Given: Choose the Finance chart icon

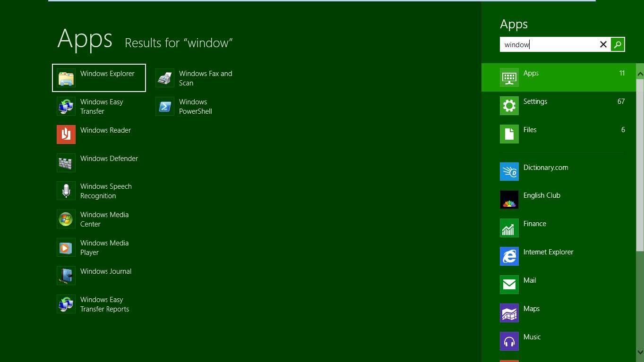Looking at the screenshot, I should pyautogui.click(x=509, y=228).
